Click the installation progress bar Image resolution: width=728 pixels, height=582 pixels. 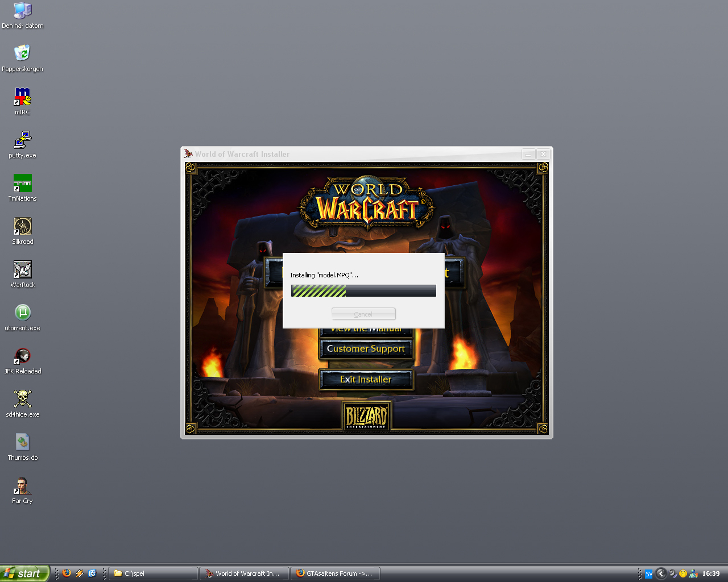pos(363,290)
